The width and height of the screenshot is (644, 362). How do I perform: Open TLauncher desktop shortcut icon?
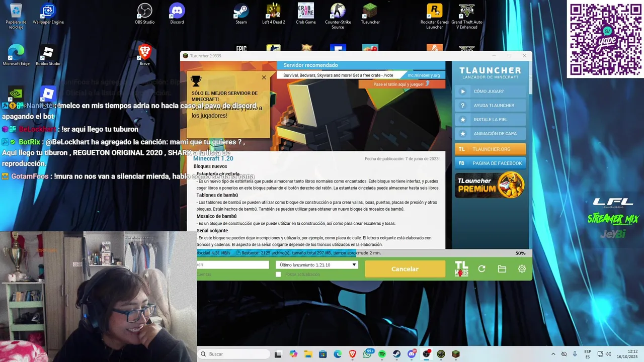click(x=370, y=14)
